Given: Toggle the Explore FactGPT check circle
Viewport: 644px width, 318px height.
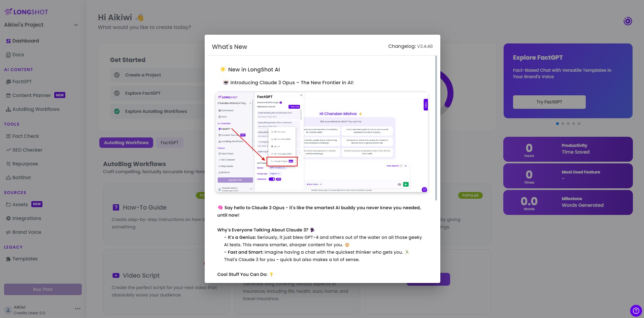Looking at the screenshot, I should tap(117, 93).
